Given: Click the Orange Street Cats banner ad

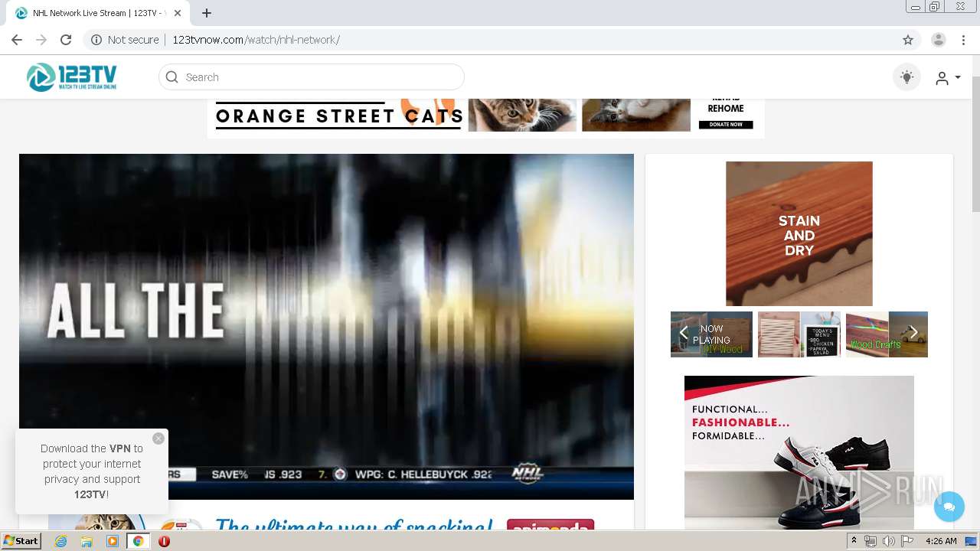Looking at the screenshot, I should (x=485, y=119).
